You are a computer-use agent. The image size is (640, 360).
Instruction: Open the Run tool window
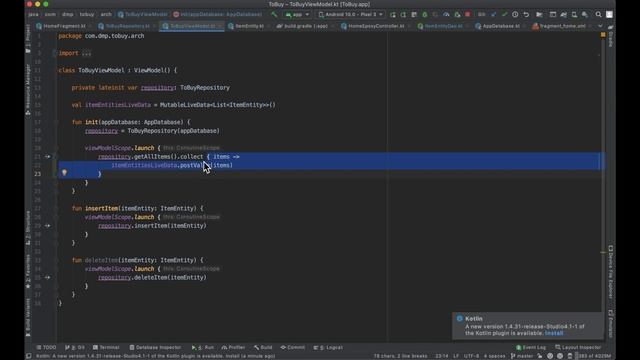pos(203,347)
